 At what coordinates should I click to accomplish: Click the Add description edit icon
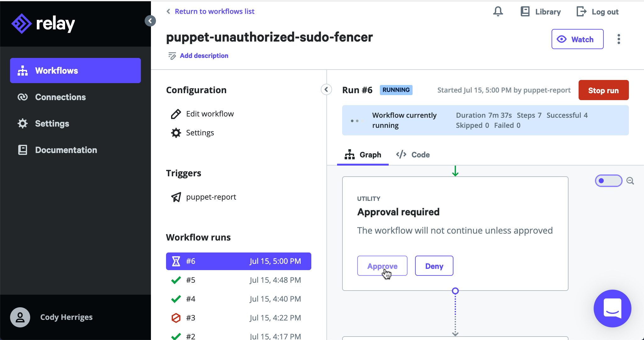(x=172, y=56)
